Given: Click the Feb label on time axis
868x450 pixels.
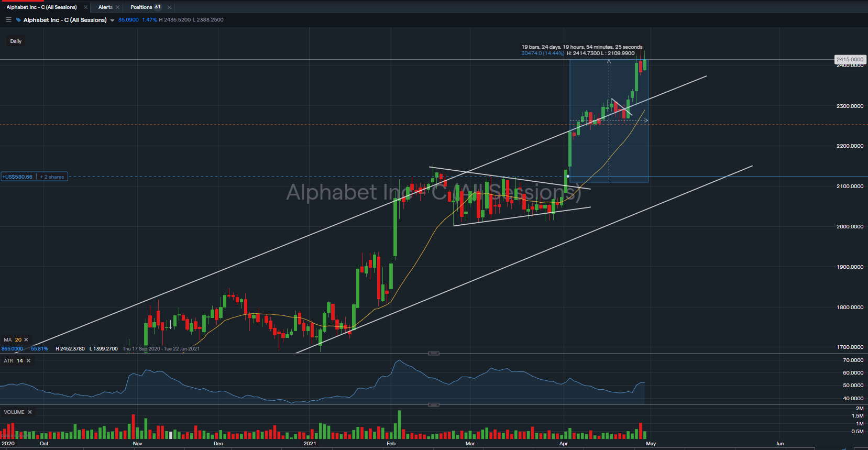Looking at the screenshot, I should pos(391,444).
